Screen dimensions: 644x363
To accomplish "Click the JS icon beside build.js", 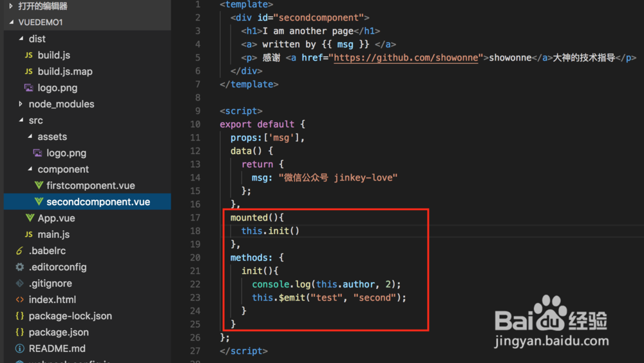I will point(29,55).
